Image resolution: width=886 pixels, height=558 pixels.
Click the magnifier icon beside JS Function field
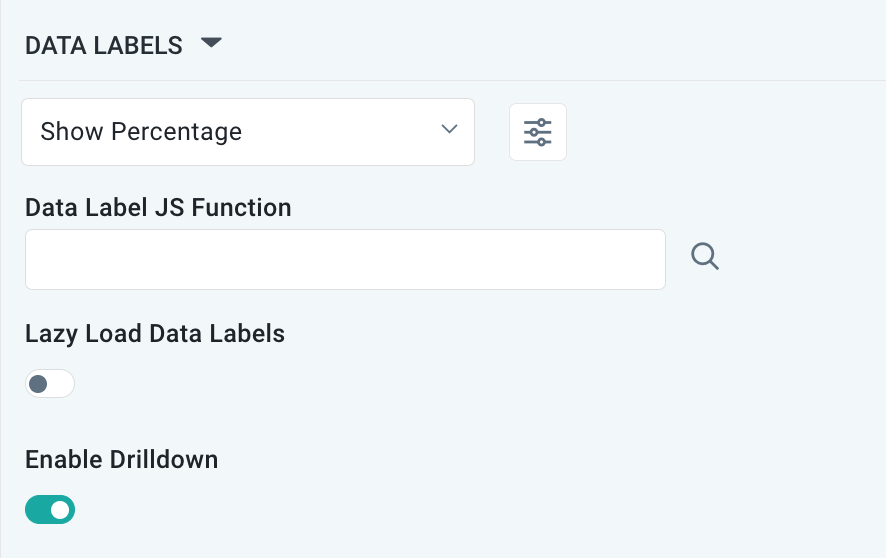(705, 258)
